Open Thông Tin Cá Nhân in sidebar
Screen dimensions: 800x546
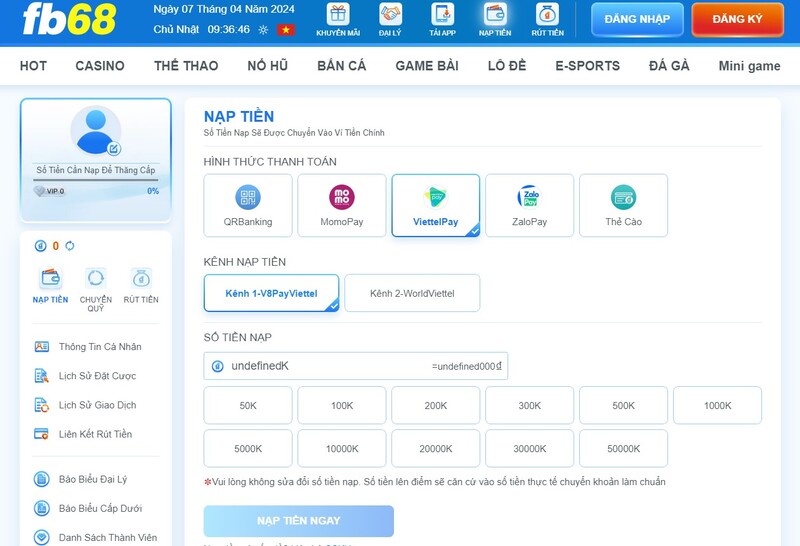(x=95, y=347)
